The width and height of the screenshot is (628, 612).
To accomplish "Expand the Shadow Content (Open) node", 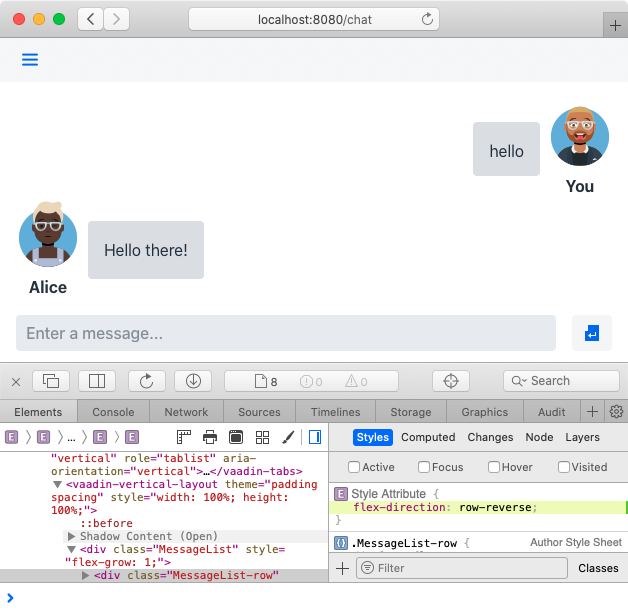I will tap(71, 537).
